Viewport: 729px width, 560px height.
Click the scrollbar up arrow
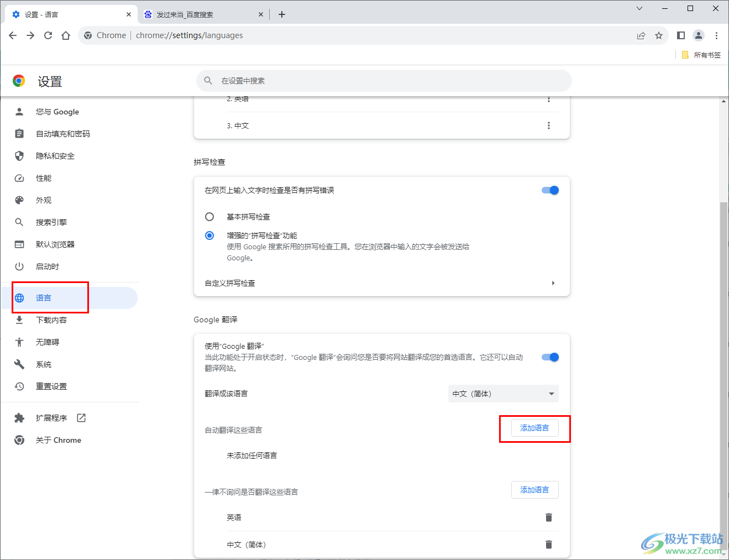click(x=723, y=101)
